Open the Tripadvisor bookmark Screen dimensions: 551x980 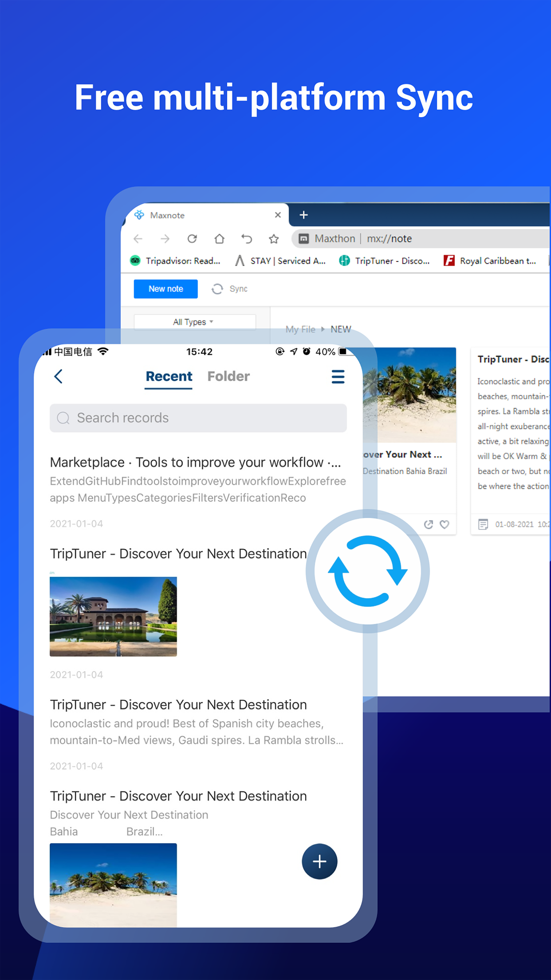175,261
